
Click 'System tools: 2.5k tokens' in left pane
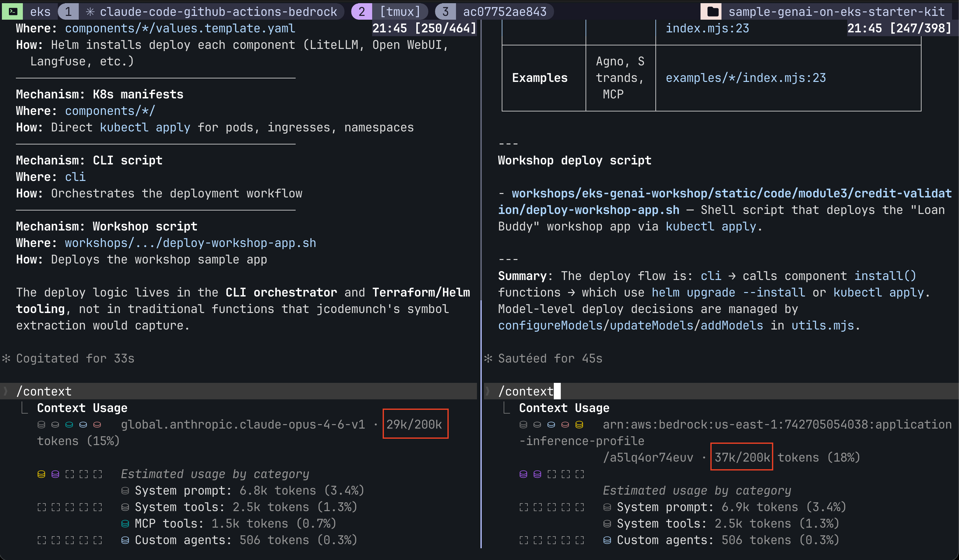246,507
